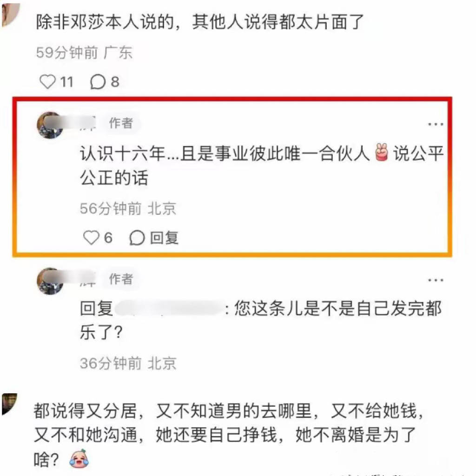Screen dimensions: 476x476
Task: Tap top-left commenter avatar
Action: click(x=10, y=14)
